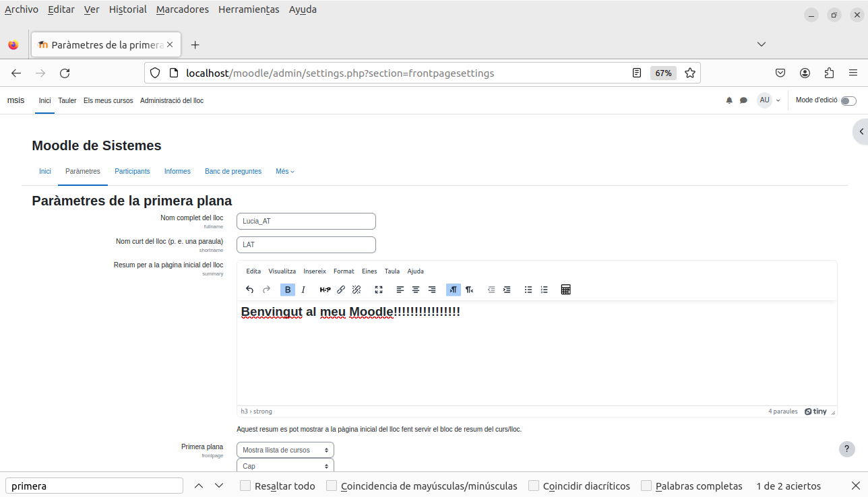Open the notifications bell icon
868x497 pixels.
(728, 100)
